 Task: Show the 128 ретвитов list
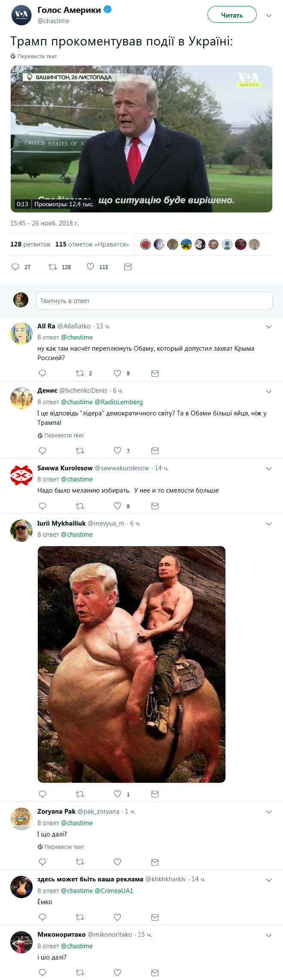(30, 244)
